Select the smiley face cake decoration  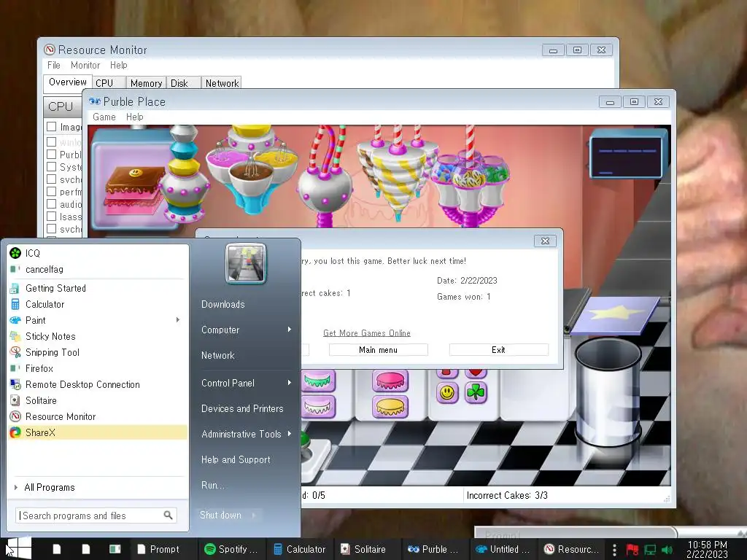[x=447, y=392]
